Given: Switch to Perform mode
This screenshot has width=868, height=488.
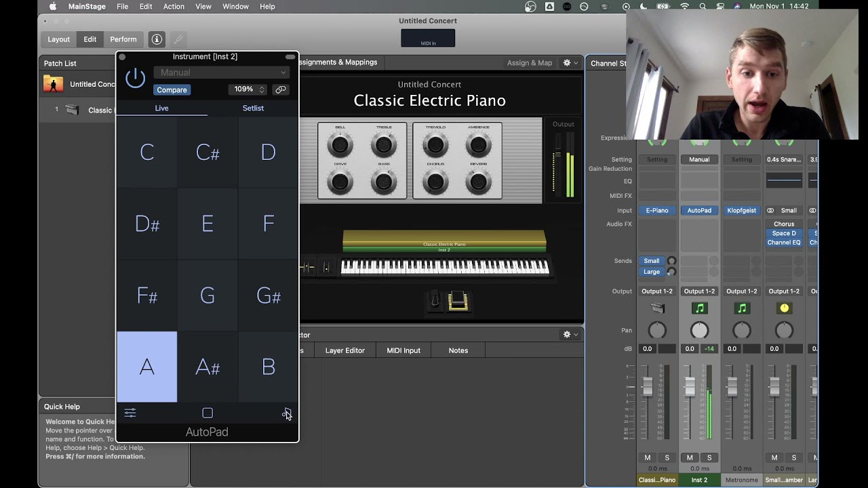Looking at the screenshot, I should pos(123,39).
